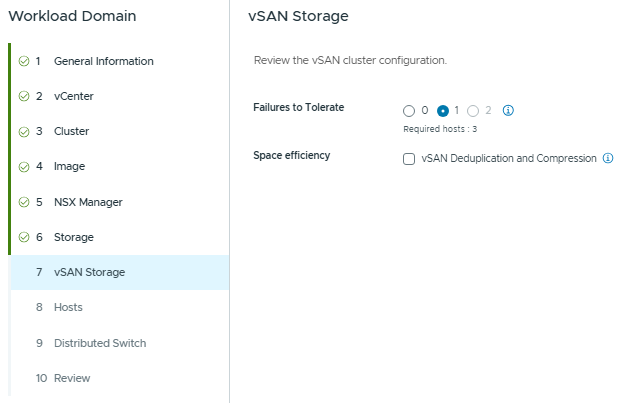Viewport: 643px width, 403px height.
Task: Click the Storage step checkmark icon
Action: point(24,237)
